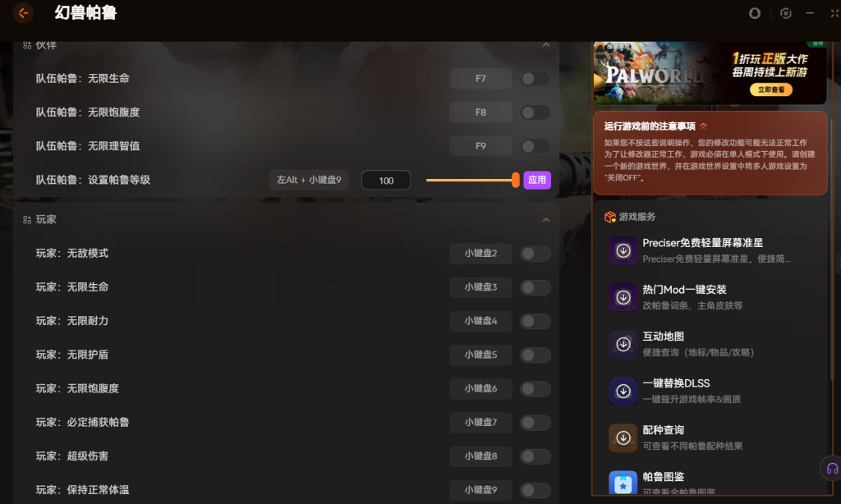Click the 配种查询 download icon
Screen dimensions: 841x504
tap(623, 438)
